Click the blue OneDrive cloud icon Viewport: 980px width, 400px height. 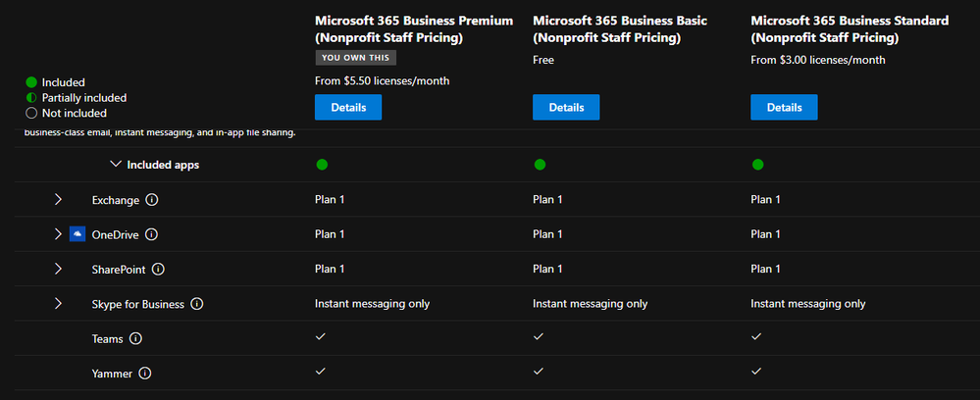click(78, 234)
